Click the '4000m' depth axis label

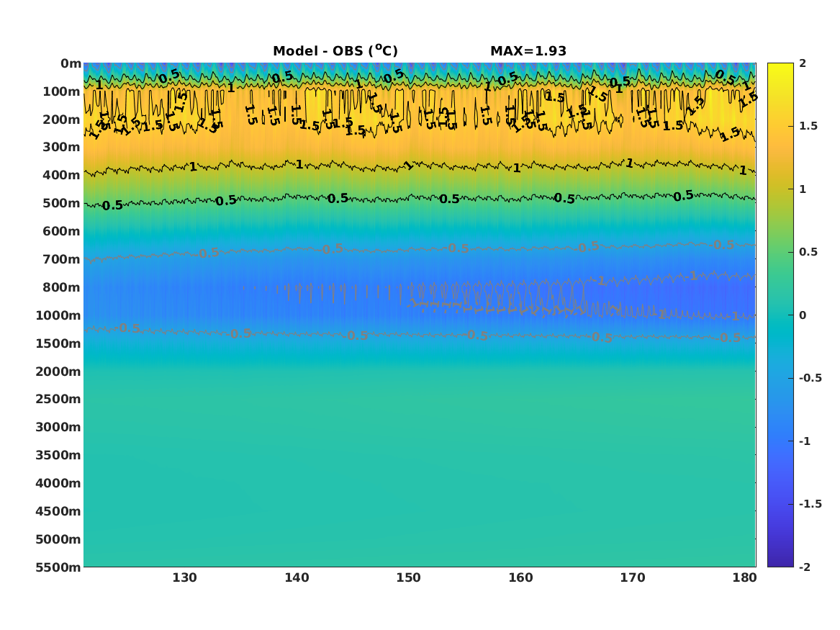[58, 483]
